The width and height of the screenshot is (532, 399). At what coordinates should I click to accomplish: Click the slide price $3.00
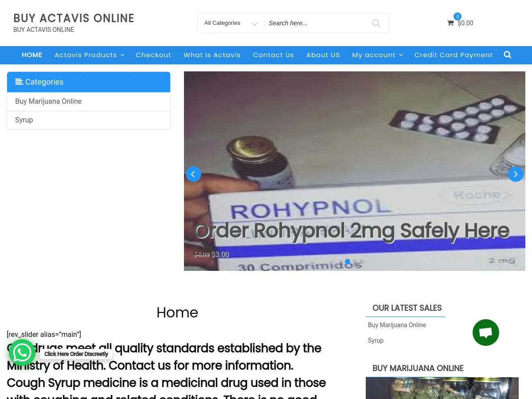tap(220, 254)
